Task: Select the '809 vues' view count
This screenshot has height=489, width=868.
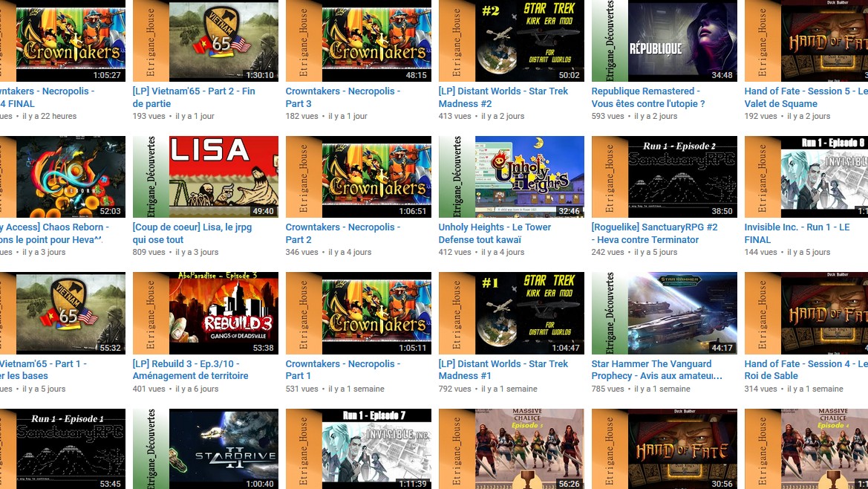Action: point(149,252)
